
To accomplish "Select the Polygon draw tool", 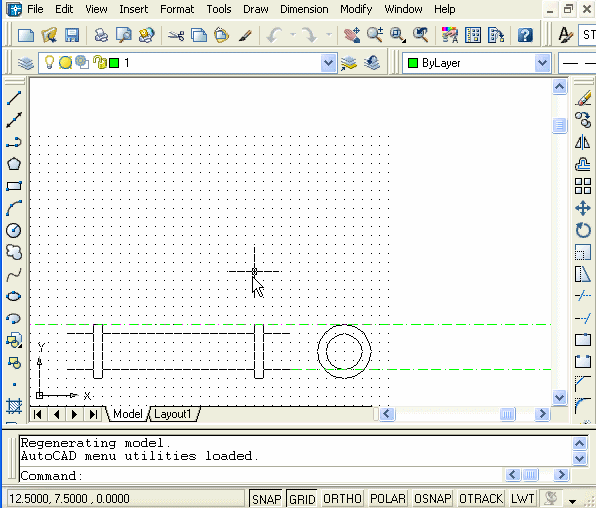I will pyautogui.click(x=14, y=164).
